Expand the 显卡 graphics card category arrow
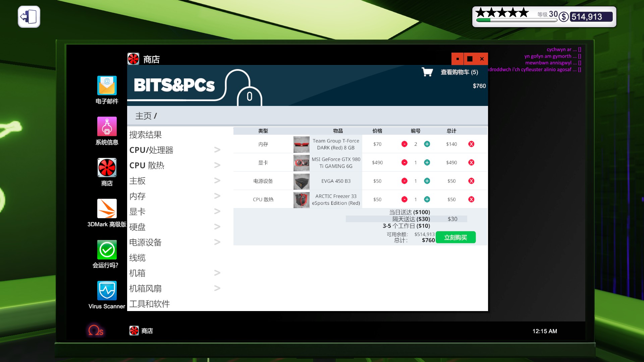Viewport: 644px width, 362px height. [x=217, y=212]
